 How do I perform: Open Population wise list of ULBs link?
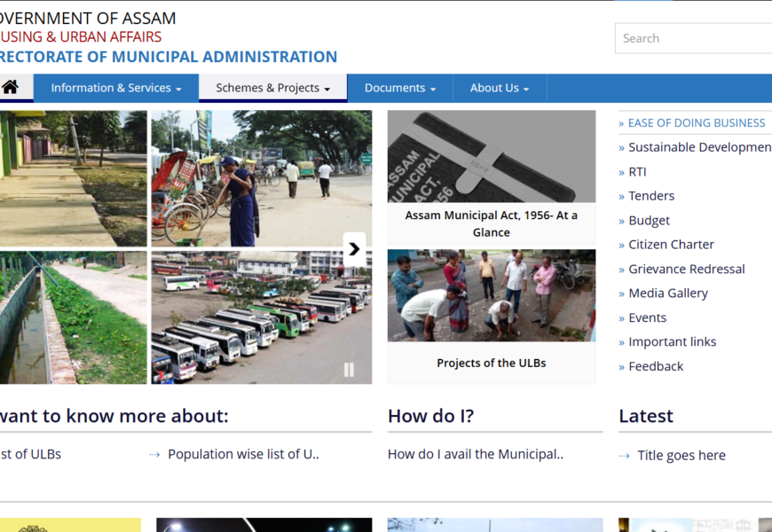click(242, 454)
